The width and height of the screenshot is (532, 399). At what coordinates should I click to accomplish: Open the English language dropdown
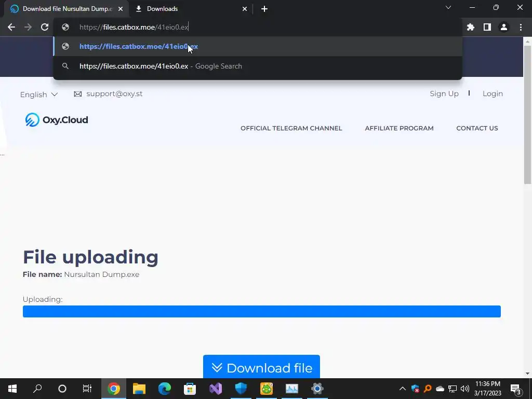coord(38,95)
